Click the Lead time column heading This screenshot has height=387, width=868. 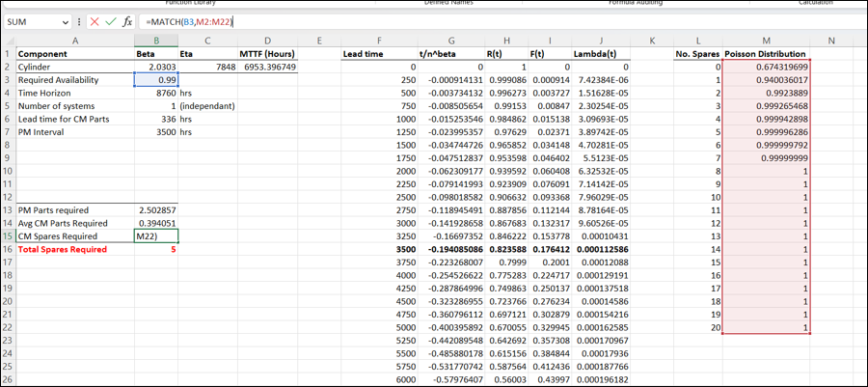(379, 54)
